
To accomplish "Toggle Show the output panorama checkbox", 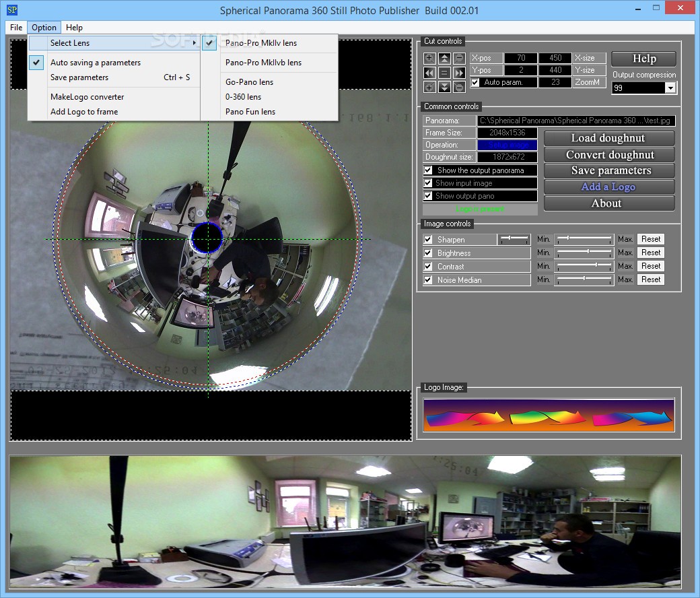I will coord(428,170).
